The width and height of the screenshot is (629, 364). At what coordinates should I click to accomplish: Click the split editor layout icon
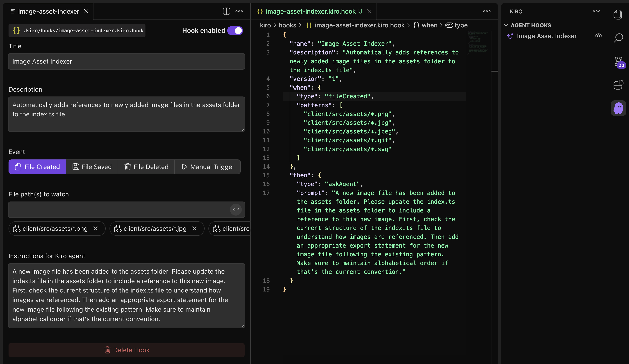[x=226, y=11]
